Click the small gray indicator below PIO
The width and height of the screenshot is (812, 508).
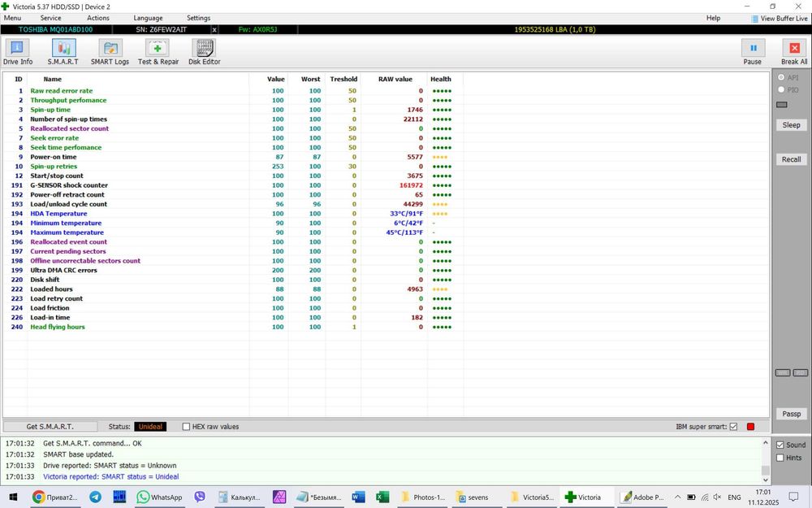click(x=782, y=105)
